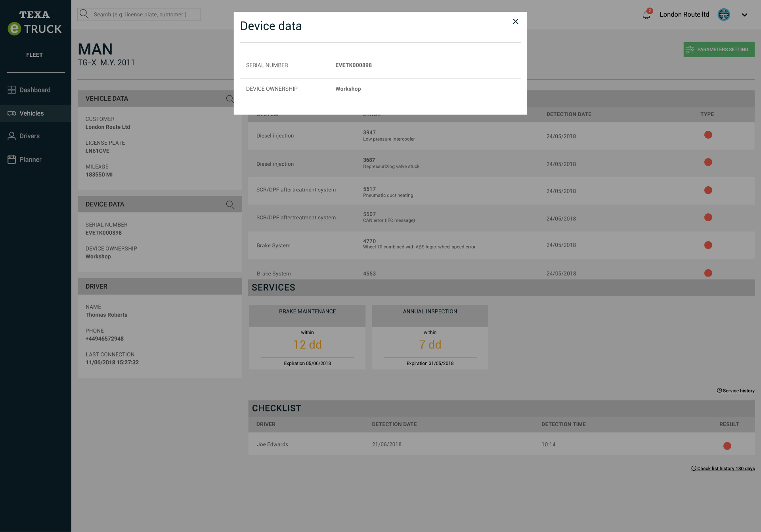Click the search magnifier icon in top bar
This screenshot has width=761, height=532.
tap(84, 14)
